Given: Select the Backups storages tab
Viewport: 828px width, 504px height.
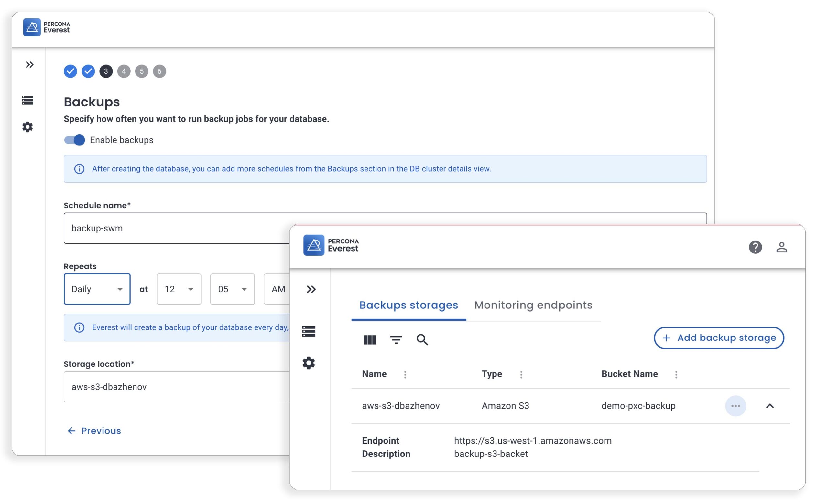Looking at the screenshot, I should point(408,305).
